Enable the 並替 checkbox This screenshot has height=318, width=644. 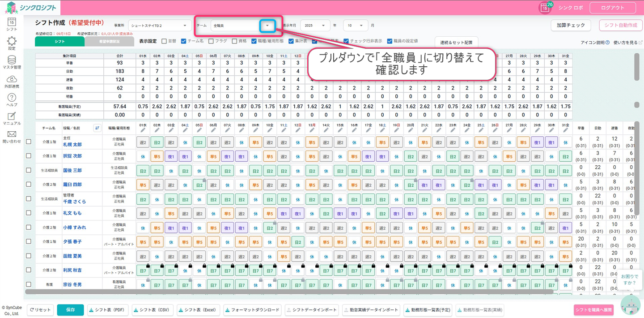(164, 41)
